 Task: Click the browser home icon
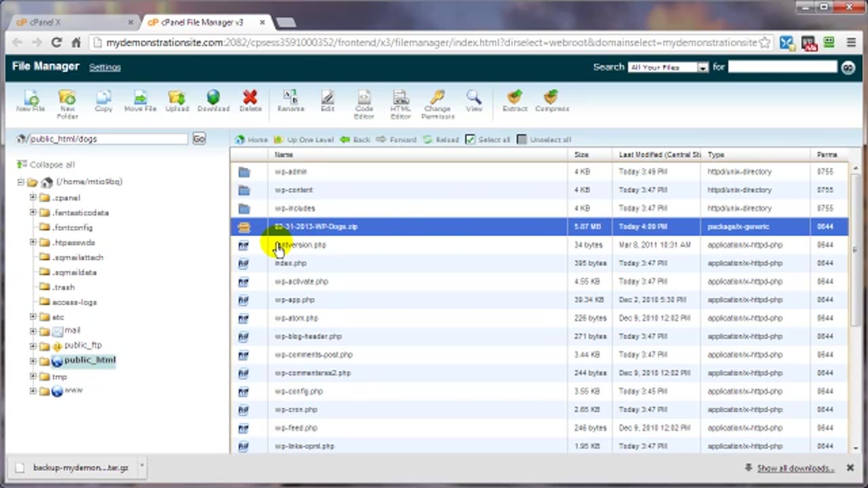pos(76,42)
